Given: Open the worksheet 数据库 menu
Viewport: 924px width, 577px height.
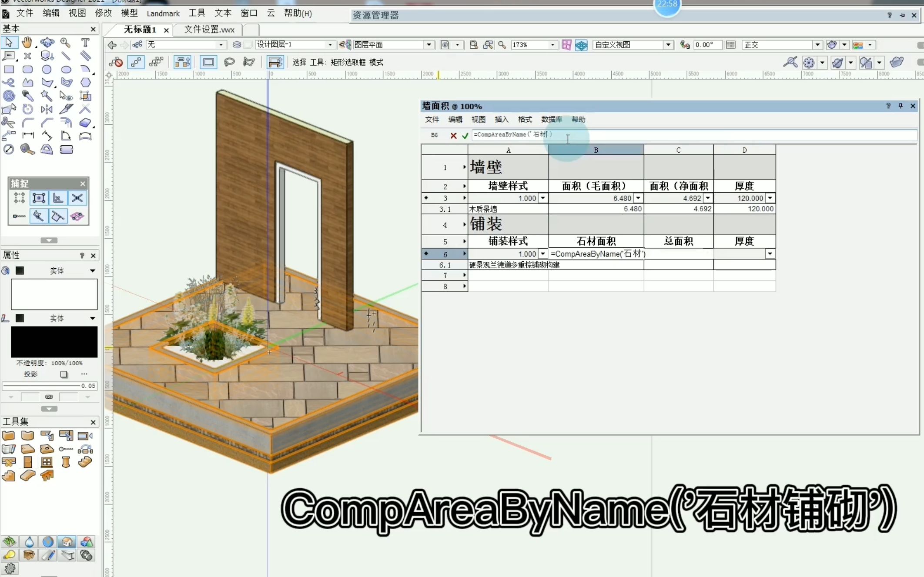Looking at the screenshot, I should 551,120.
